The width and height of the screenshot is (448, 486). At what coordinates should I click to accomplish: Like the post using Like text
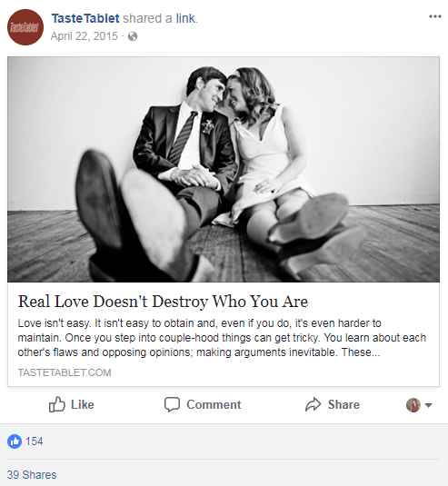click(x=83, y=404)
